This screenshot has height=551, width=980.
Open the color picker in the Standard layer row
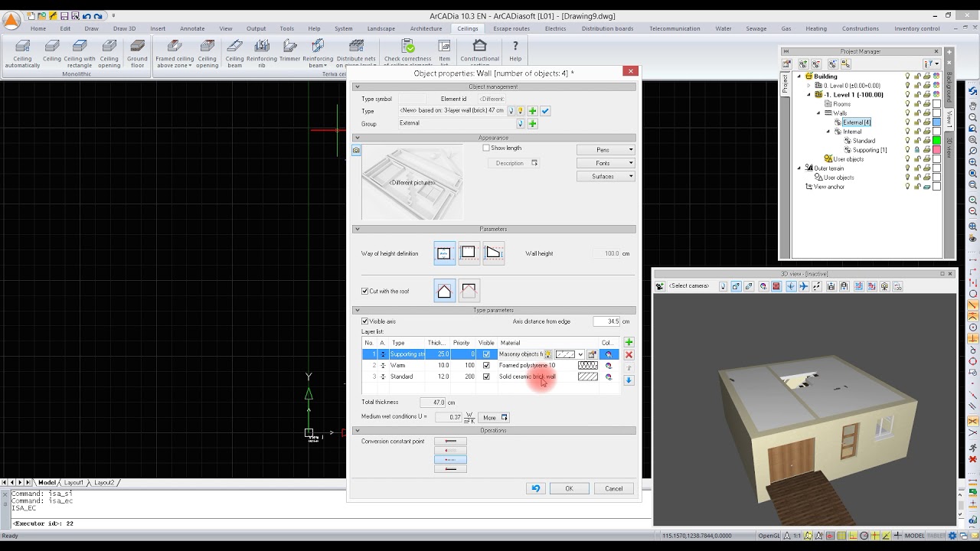[x=609, y=377]
